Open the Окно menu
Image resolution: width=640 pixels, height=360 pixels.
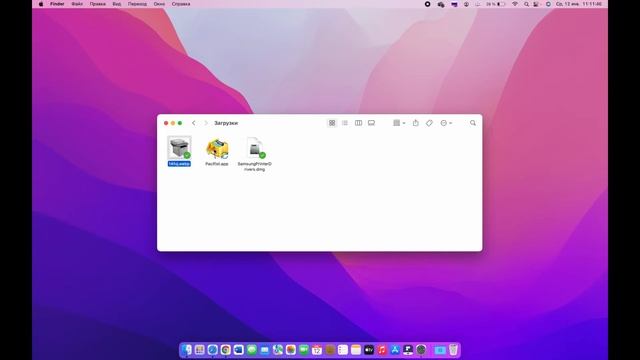pyautogui.click(x=159, y=4)
